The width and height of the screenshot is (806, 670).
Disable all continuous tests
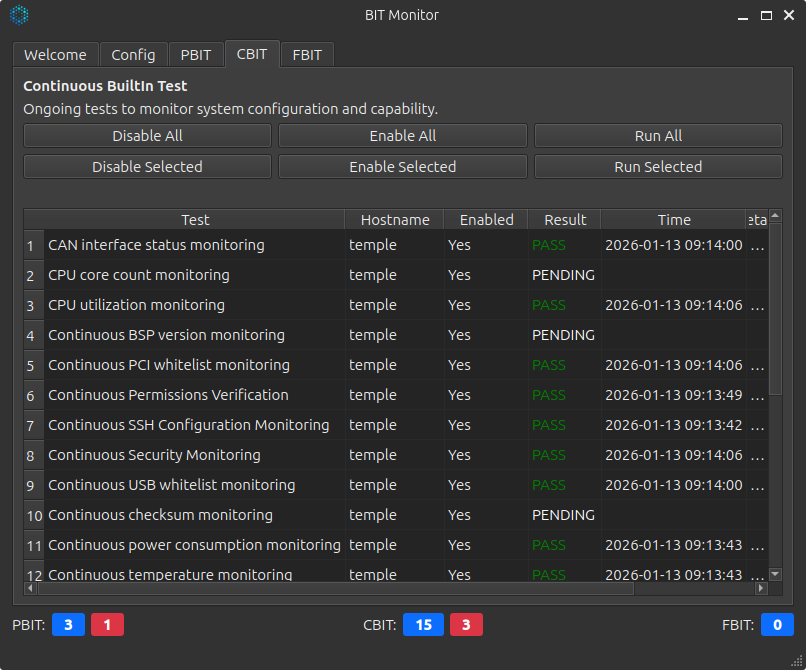146,135
